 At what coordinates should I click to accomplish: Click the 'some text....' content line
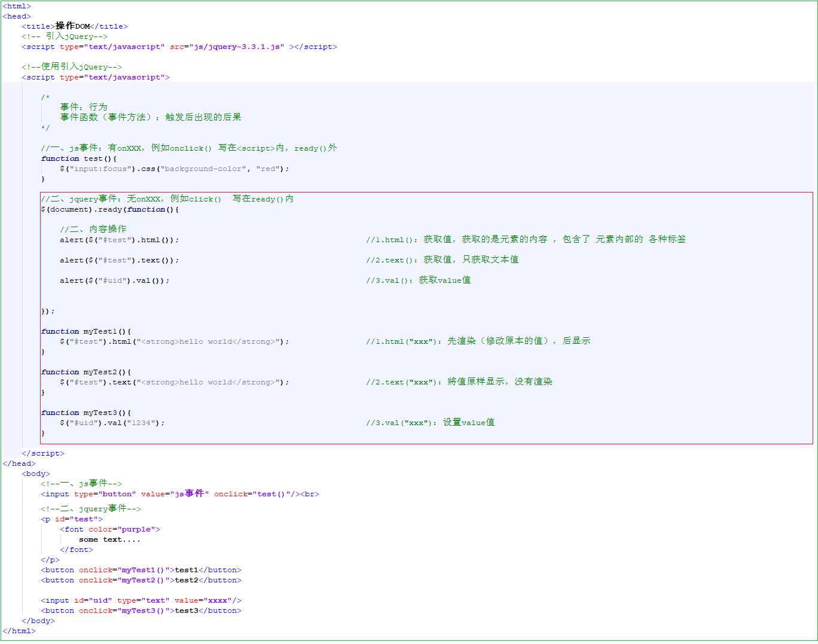109,539
